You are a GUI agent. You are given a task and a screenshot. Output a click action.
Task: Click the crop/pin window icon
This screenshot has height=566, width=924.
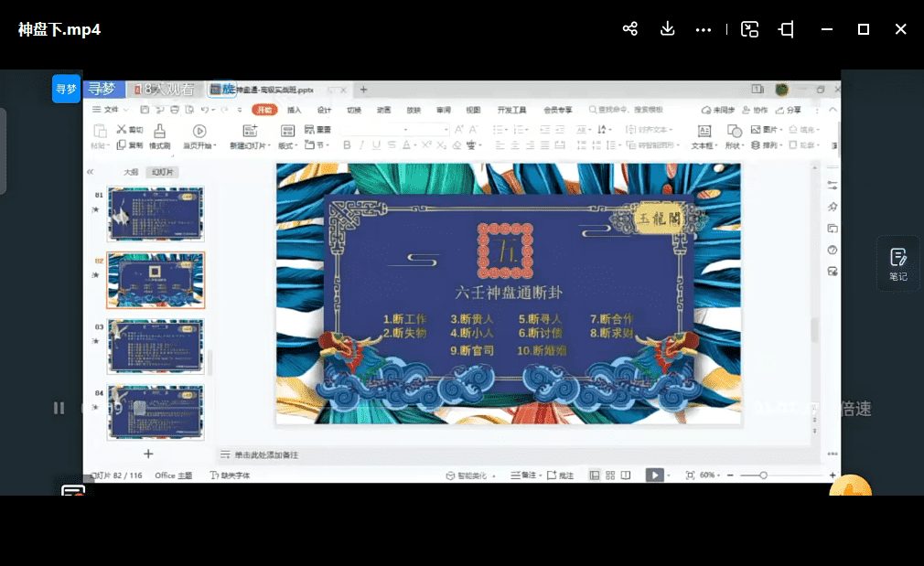tap(786, 29)
